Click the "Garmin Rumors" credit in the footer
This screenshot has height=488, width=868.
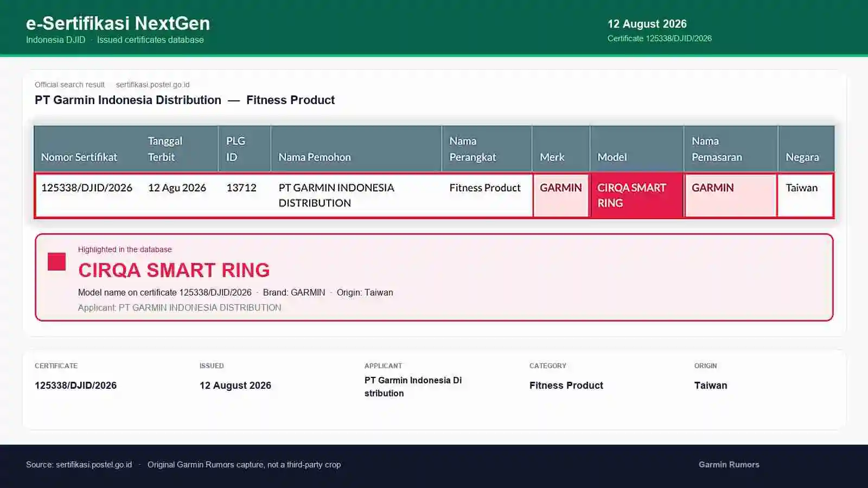click(729, 465)
